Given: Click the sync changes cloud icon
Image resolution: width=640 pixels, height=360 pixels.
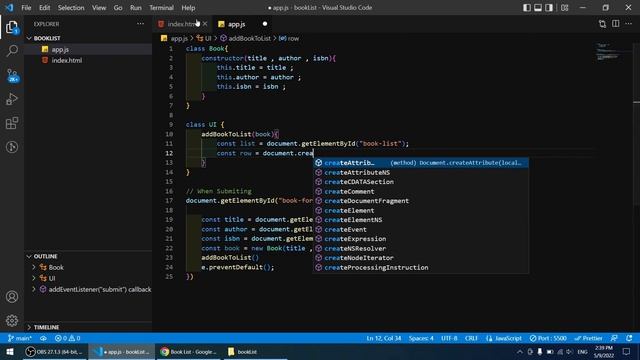Looking at the screenshot, I should click(43, 338).
